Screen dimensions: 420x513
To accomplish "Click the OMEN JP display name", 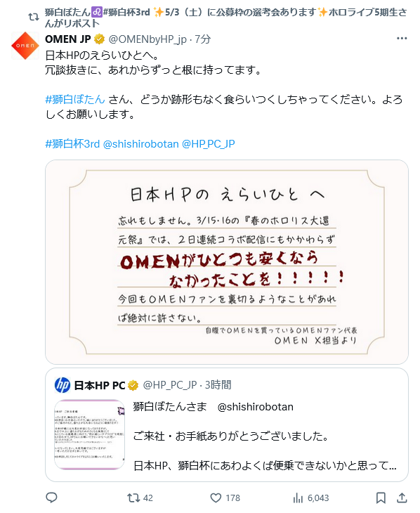I will pos(68,39).
